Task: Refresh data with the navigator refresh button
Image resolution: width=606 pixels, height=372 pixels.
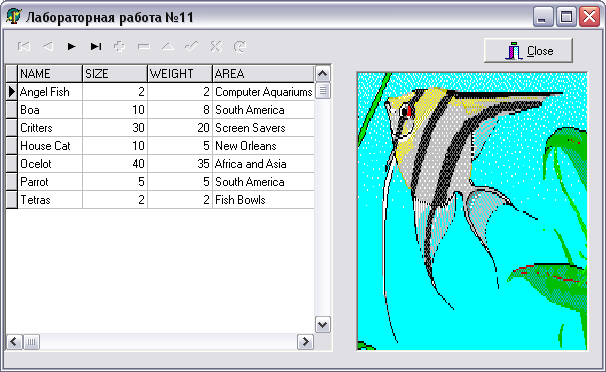Action: (240, 47)
